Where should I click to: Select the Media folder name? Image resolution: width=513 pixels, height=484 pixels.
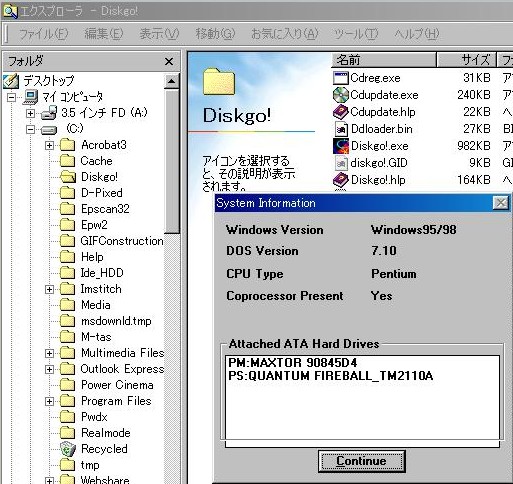[96, 305]
